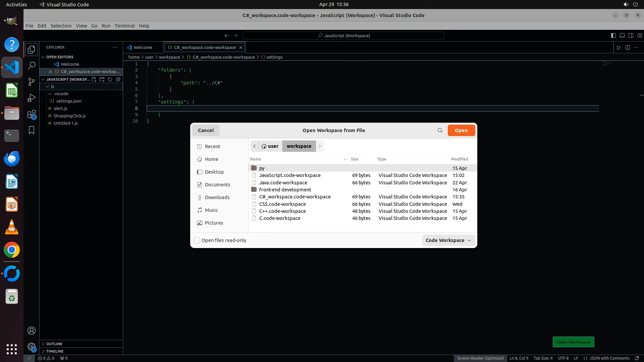Viewport: 644px width, 362px height.
Task: Toggle the primary side bar layout icon
Action: [613, 36]
